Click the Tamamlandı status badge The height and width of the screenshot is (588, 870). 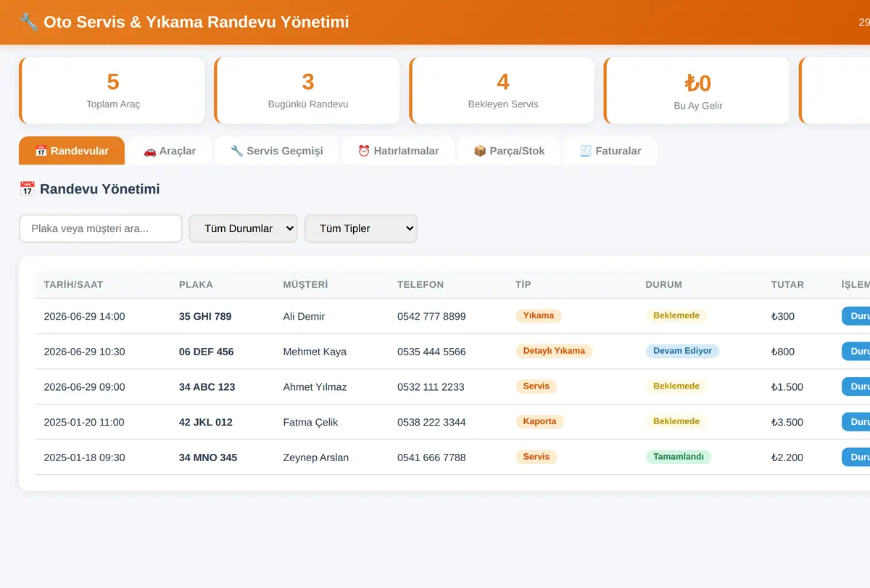(679, 457)
